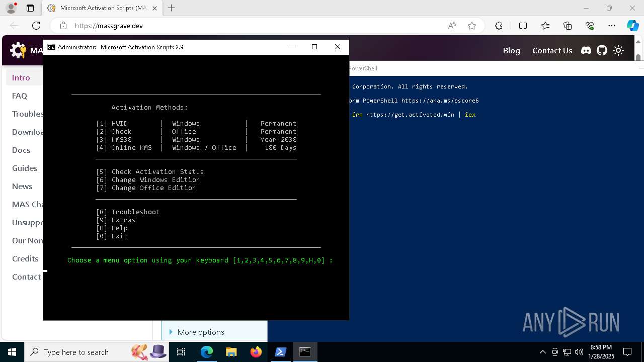Click the [H] Help line
The image size is (644, 362).
[112, 228]
